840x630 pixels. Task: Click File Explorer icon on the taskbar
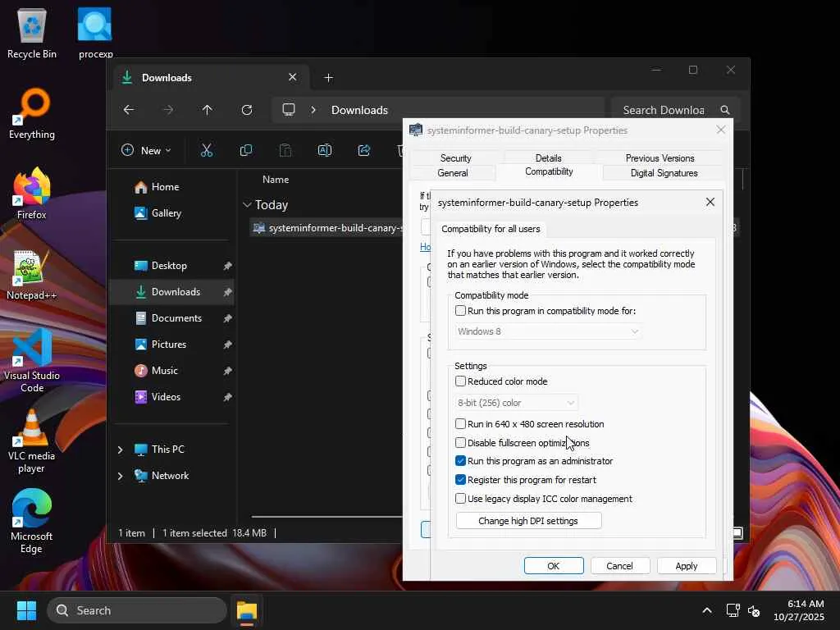coord(247,610)
